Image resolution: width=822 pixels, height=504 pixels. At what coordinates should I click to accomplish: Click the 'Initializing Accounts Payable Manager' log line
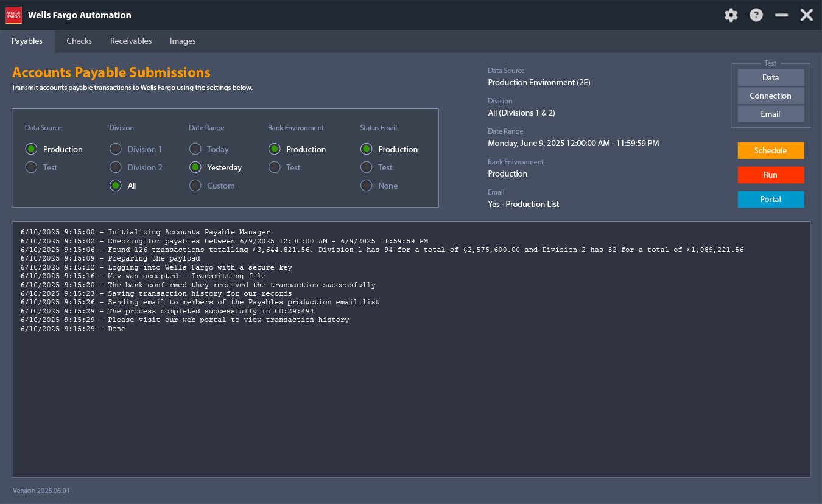(x=145, y=233)
